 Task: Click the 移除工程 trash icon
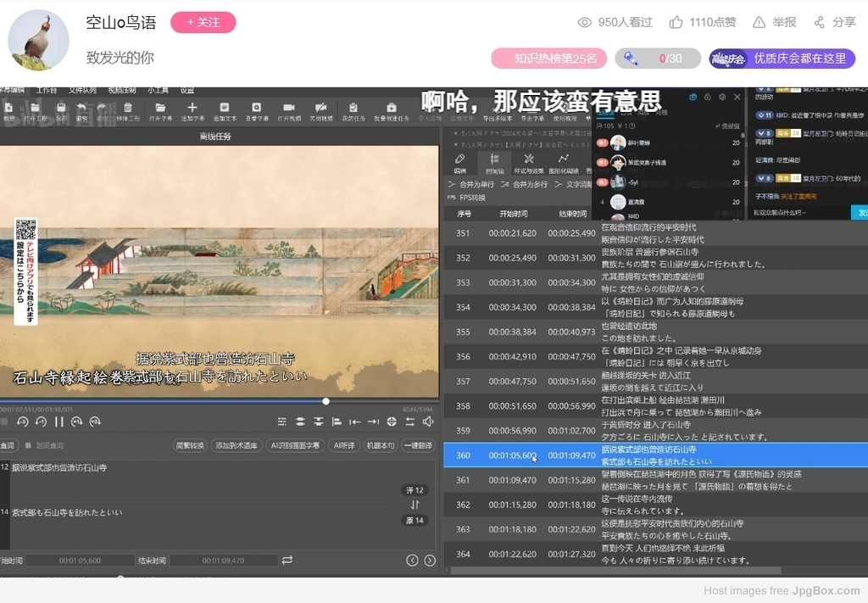[128, 108]
